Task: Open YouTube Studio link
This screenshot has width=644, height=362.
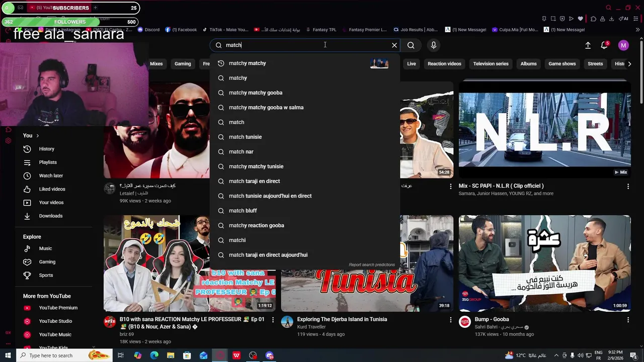Action: click(55, 321)
